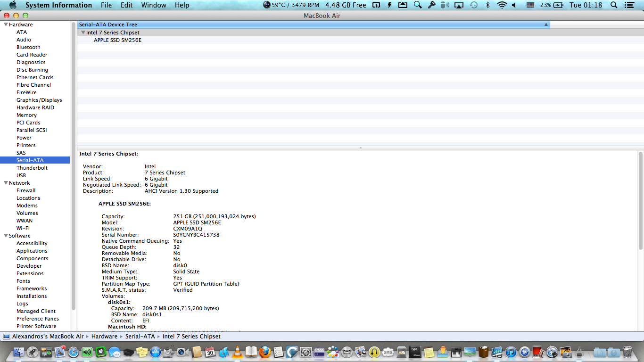This screenshot has height=362, width=644.
Task: Select Audio in the Hardware list
Action: 24,40
